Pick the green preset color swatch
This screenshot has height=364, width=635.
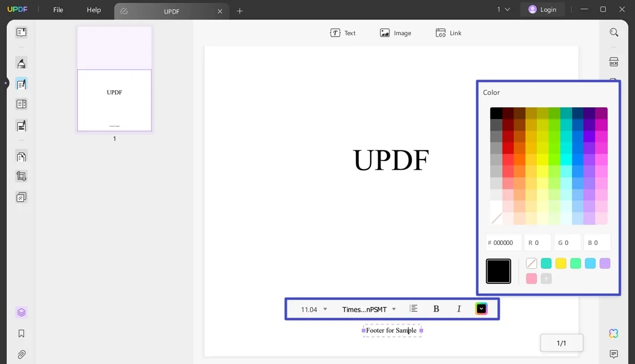575,263
